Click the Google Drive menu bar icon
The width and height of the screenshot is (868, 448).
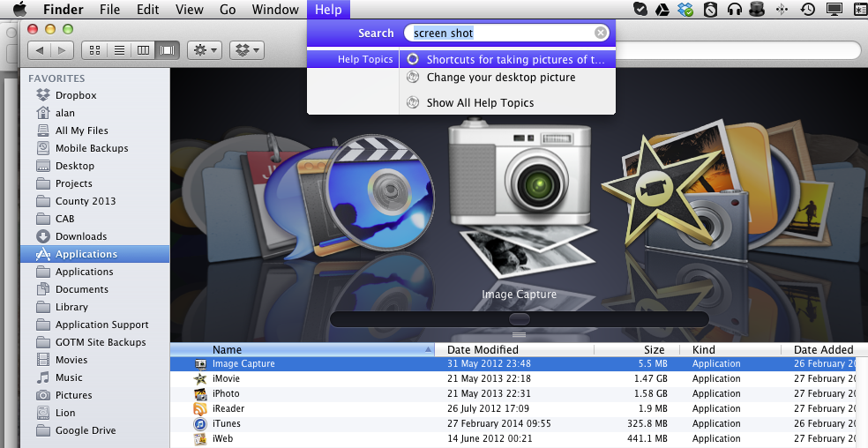(x=662, y=10)
